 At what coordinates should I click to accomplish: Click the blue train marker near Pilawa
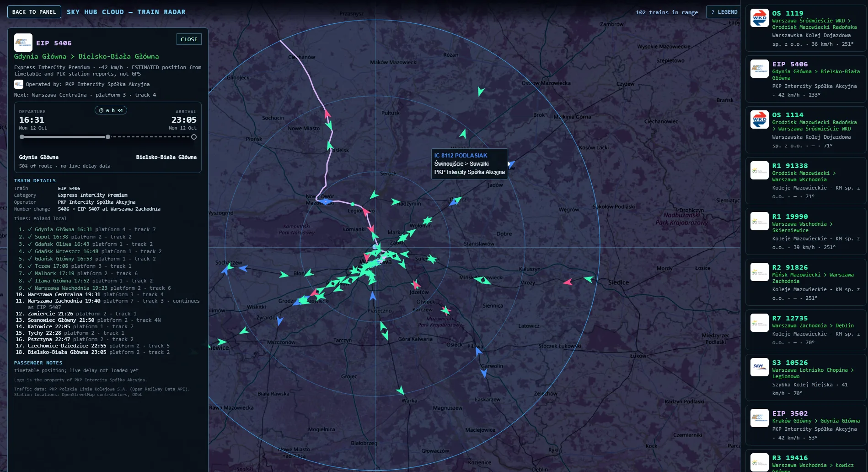(479, 351)
